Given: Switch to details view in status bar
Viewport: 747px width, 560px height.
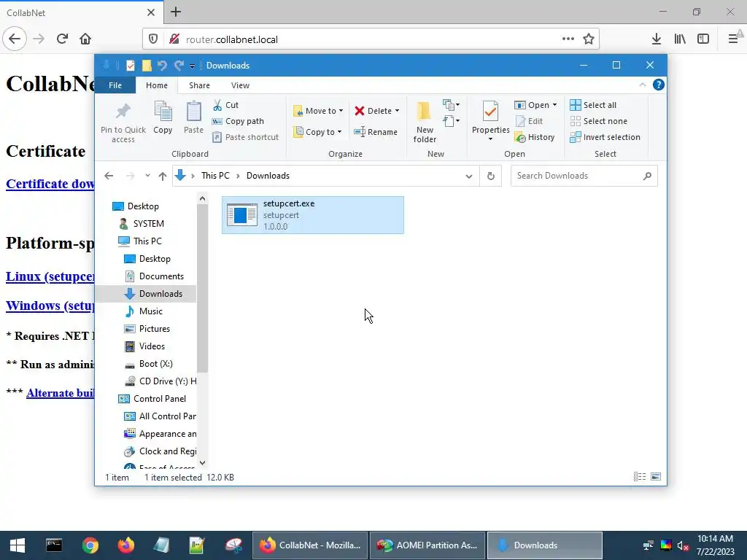Looking at the screenshot, I should pos(640,477).
